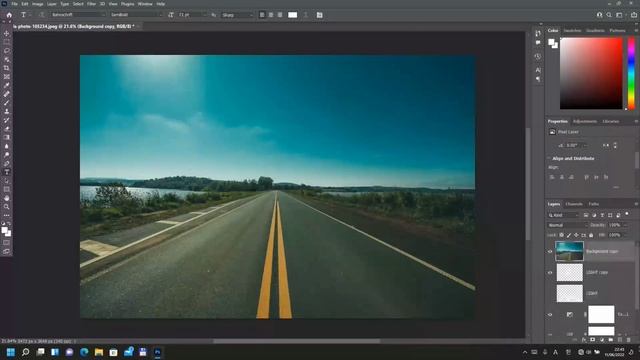Click the new group folder icon

[611, 340]
